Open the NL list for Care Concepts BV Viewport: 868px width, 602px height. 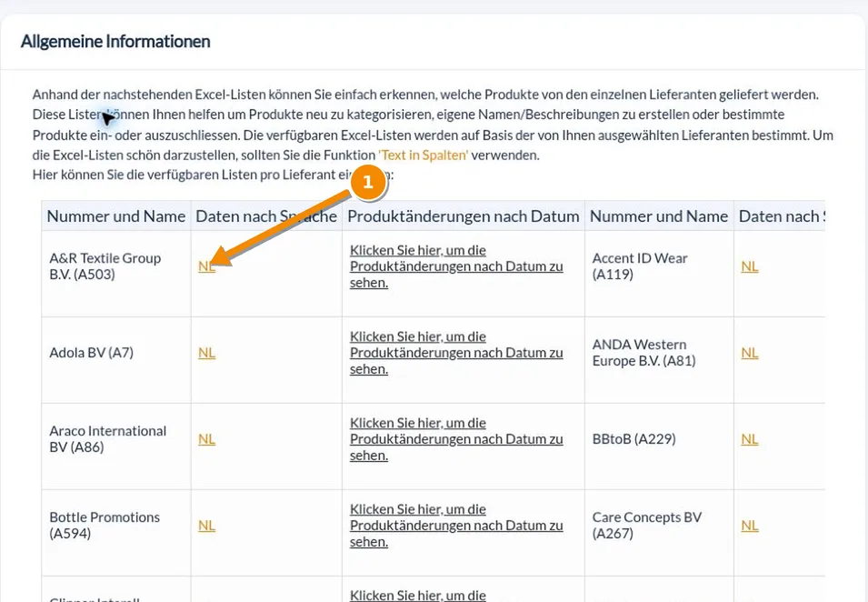[x=750, y=526]
